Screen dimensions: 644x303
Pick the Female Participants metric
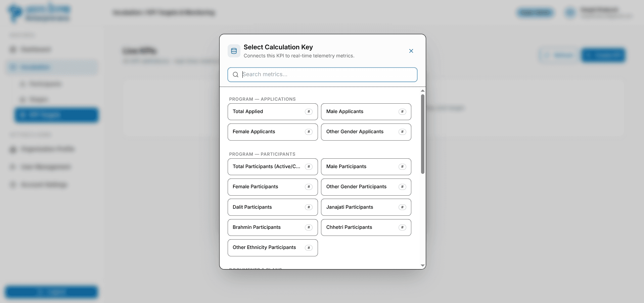tap(273, 187)
